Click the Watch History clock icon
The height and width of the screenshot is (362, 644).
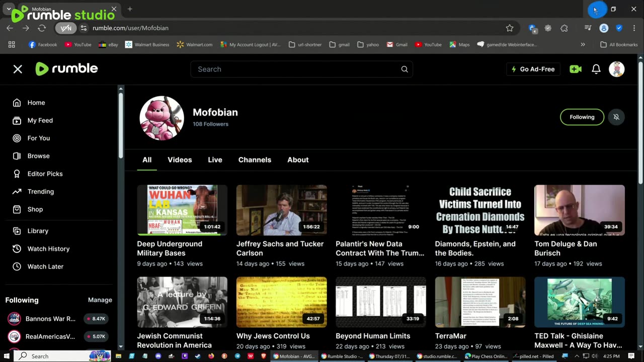click(17, 249)
